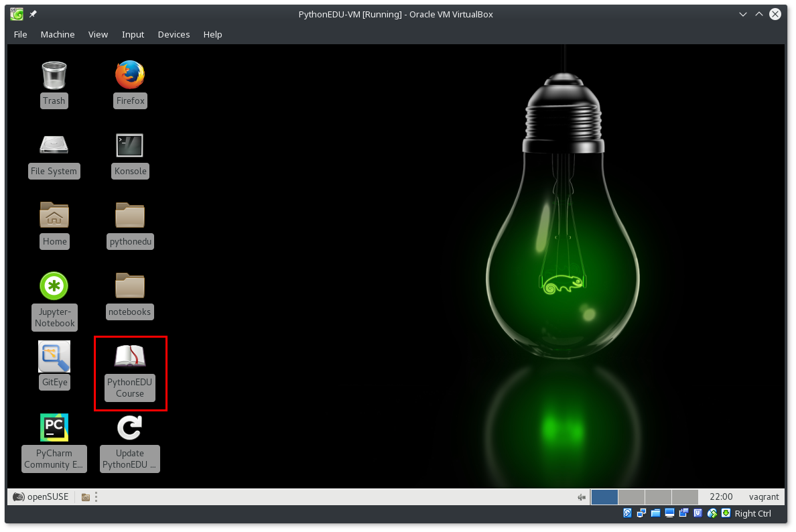This screenshot has width=796, height=532.
Task: Select the pythonedu folder icon
Action: pyautogui.click(x=130, y=215)
